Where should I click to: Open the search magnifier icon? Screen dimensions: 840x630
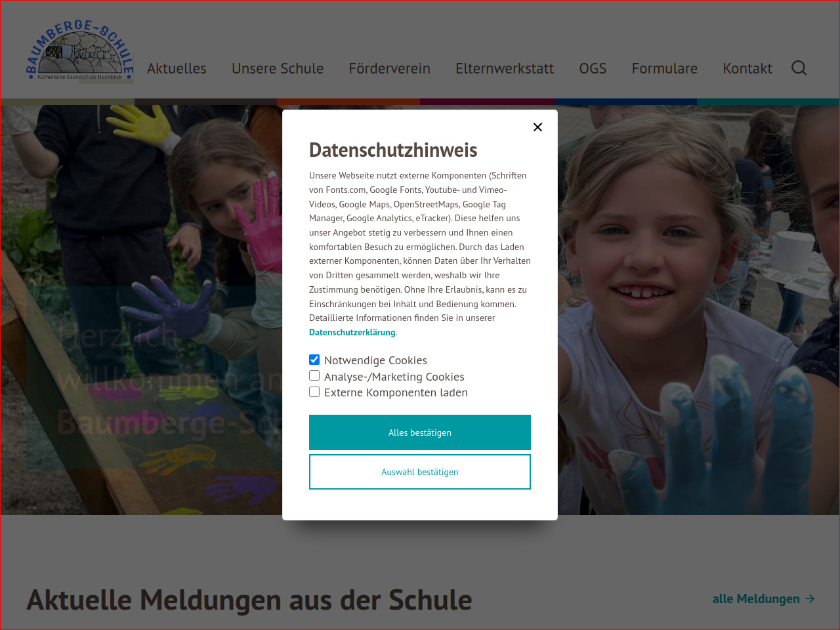pos(799,68)
